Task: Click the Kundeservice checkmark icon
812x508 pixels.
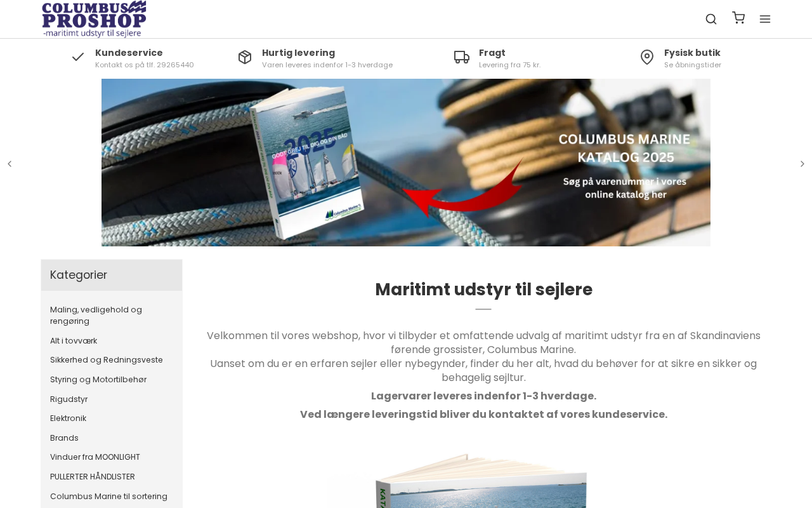Action: click(78, 57)
